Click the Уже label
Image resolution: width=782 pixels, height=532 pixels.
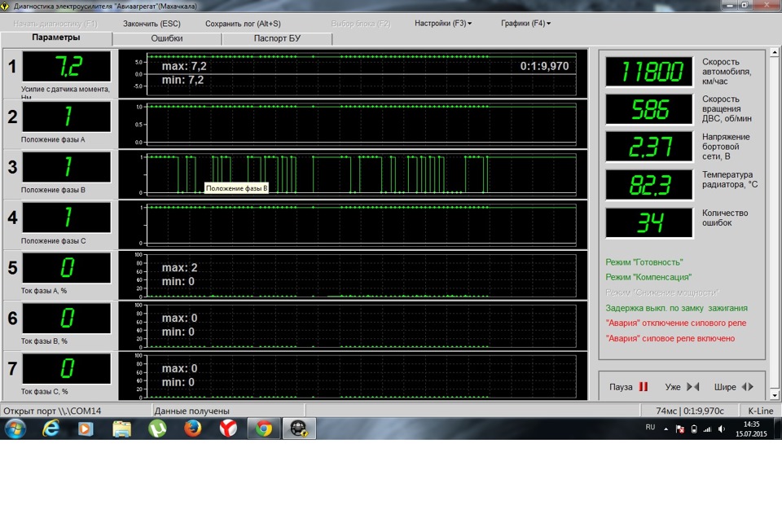coord(672,387)
